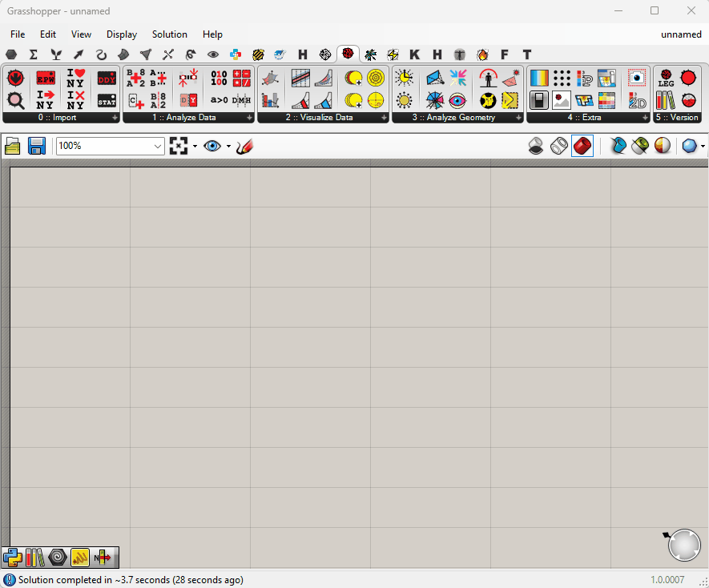Click the Python icon in the canvas toolbar
Screen dimensions: 709x588
point(12,557)
